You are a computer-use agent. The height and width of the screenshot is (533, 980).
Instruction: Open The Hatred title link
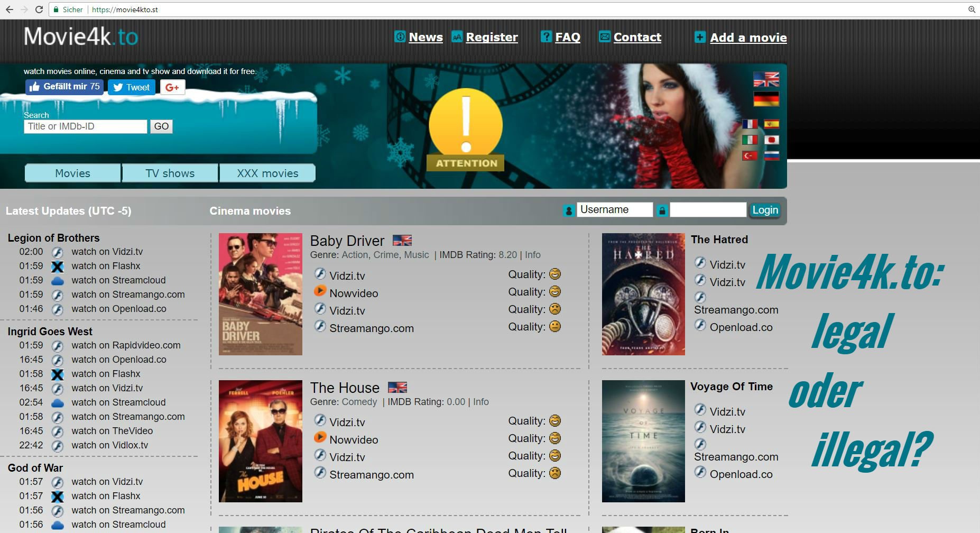pyautogui.click(x=719, y=240)
